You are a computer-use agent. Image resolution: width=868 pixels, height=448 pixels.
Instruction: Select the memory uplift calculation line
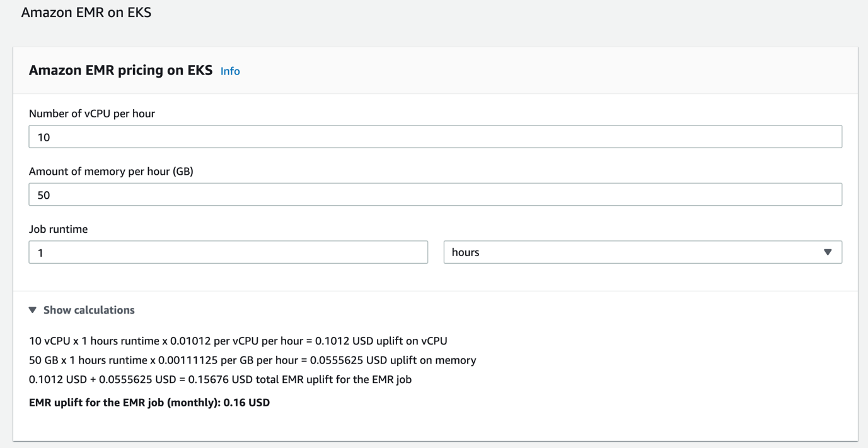pos(253,360)
